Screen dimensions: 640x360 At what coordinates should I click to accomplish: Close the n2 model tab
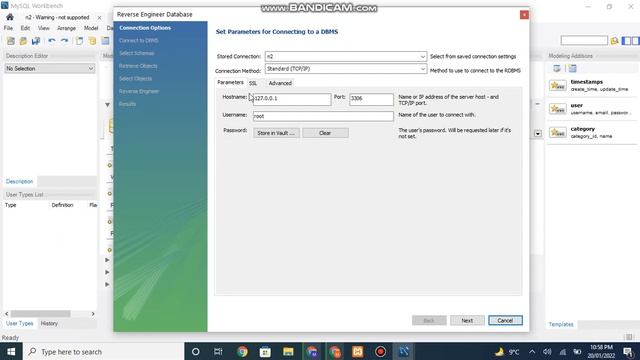coord(99,18)
